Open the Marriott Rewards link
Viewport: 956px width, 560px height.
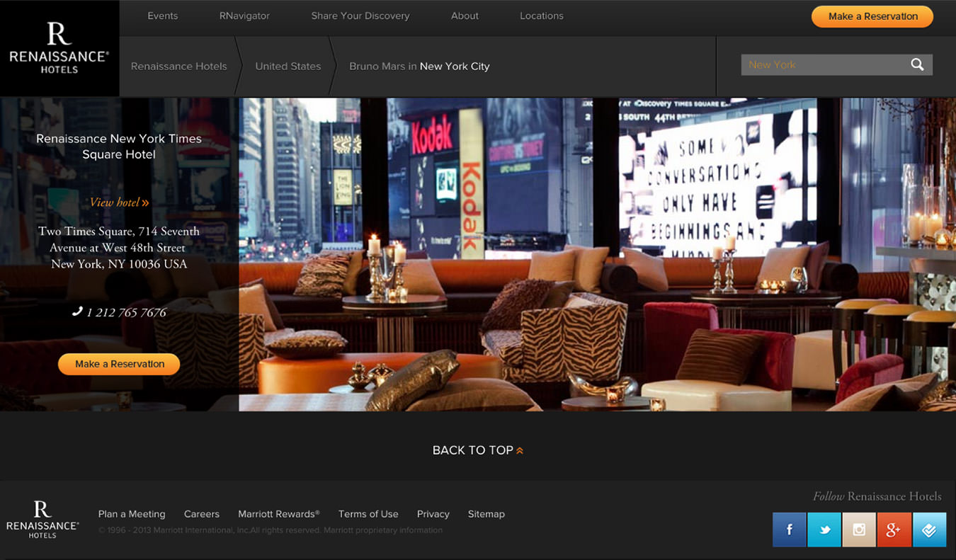coord(278,514)
